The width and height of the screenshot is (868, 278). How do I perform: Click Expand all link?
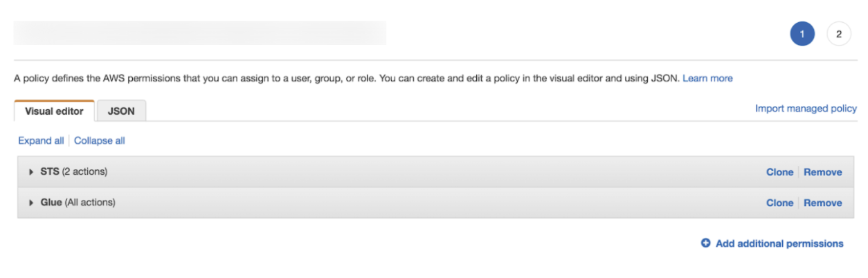41,140
